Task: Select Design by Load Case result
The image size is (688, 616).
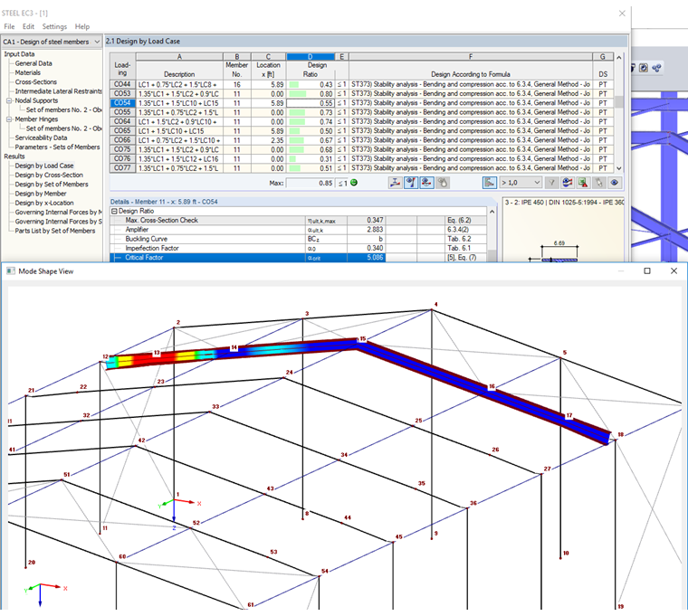Action: click(44, 166)
